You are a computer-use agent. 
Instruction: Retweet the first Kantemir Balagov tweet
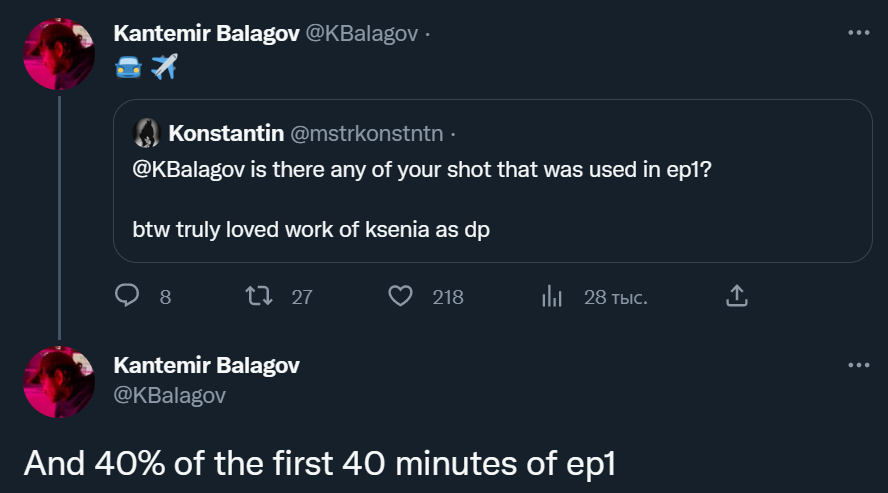[257, 296]
